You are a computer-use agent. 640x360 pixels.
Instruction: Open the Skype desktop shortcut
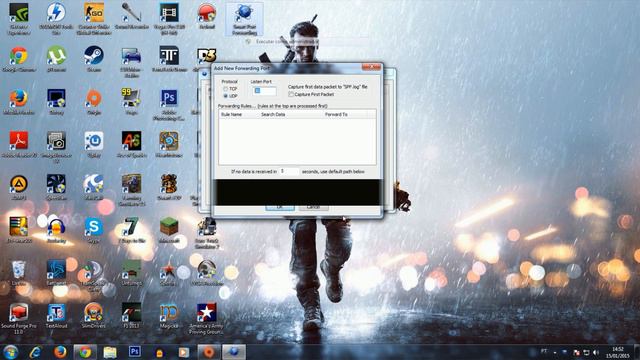click(x=94, y=231)
